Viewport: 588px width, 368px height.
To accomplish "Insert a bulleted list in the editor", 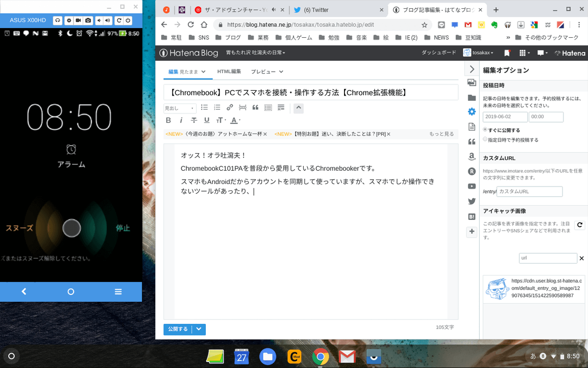I will [x=204, y=107].
